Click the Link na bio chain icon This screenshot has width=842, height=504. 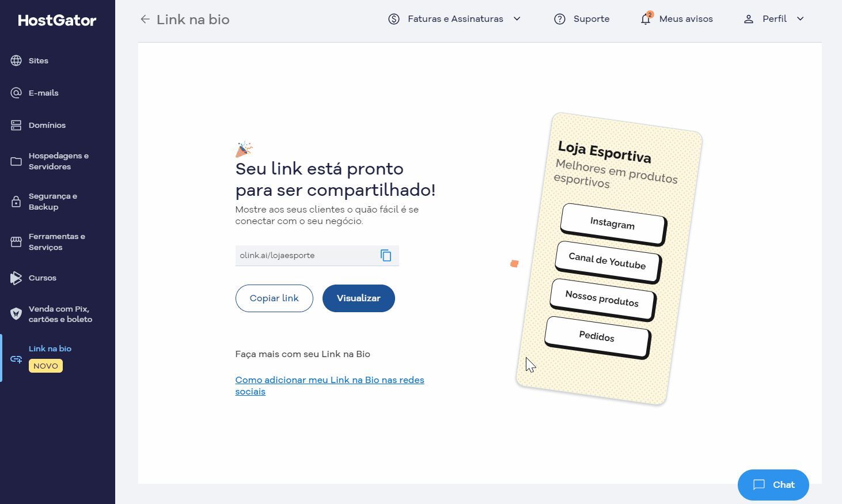point(16,359)
